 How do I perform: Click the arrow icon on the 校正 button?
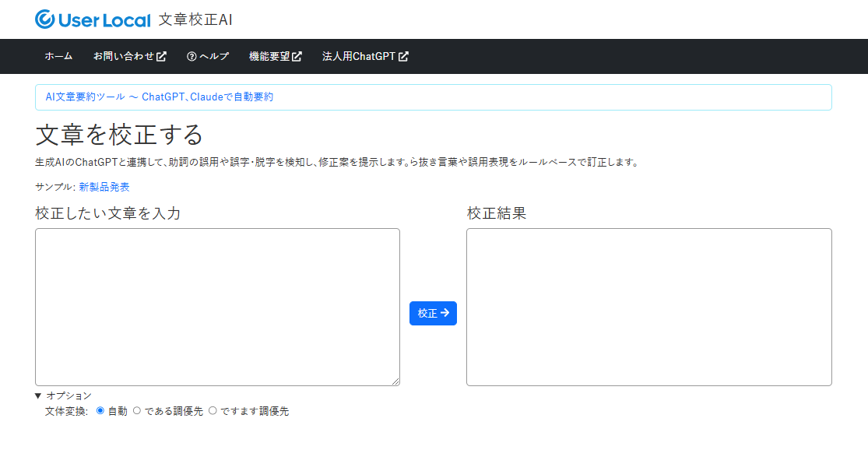tap(445, 313)
